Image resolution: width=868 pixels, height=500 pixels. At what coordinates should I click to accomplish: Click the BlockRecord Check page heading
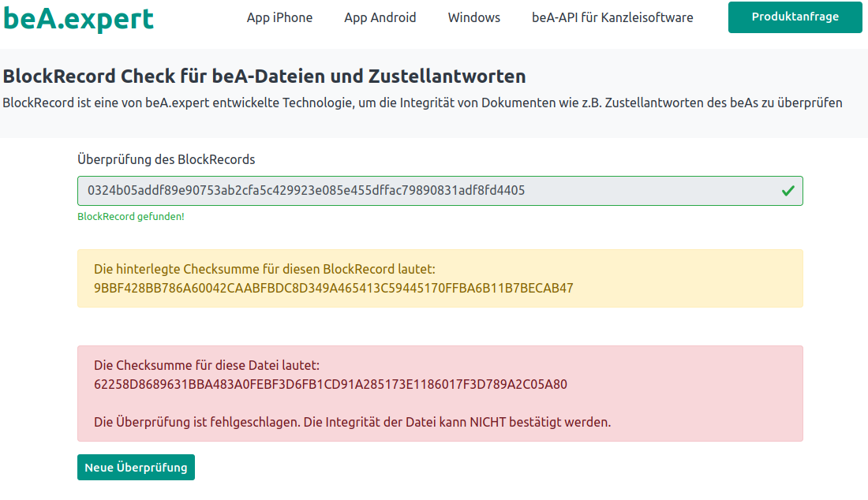click(x=264, y=76)
